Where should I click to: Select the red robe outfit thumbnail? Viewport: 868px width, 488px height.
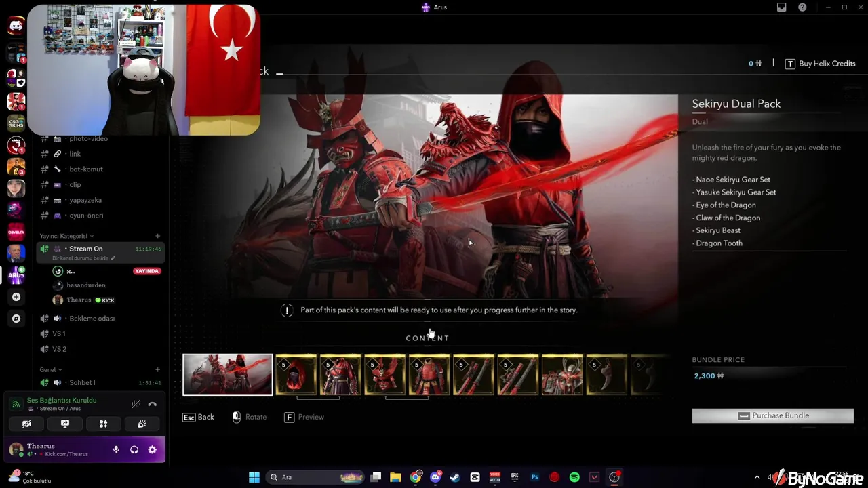(340, 374)
